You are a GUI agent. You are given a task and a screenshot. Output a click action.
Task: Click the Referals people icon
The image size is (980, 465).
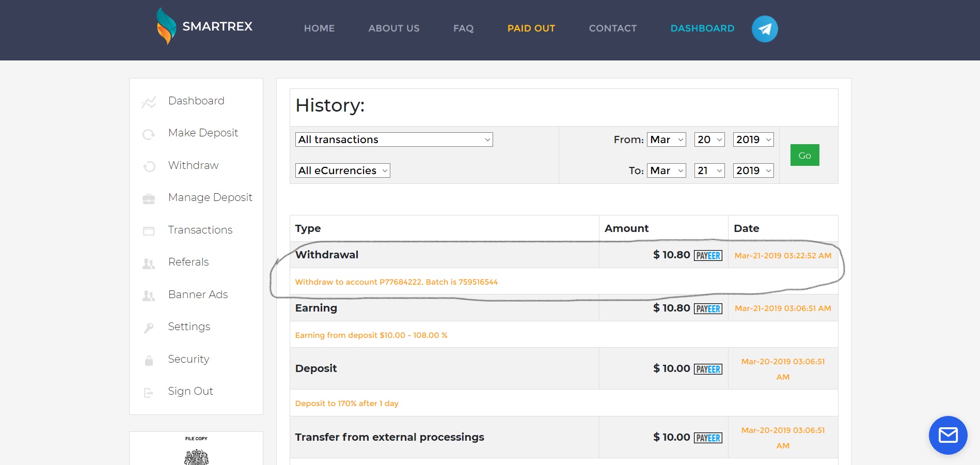pos(149,263)
